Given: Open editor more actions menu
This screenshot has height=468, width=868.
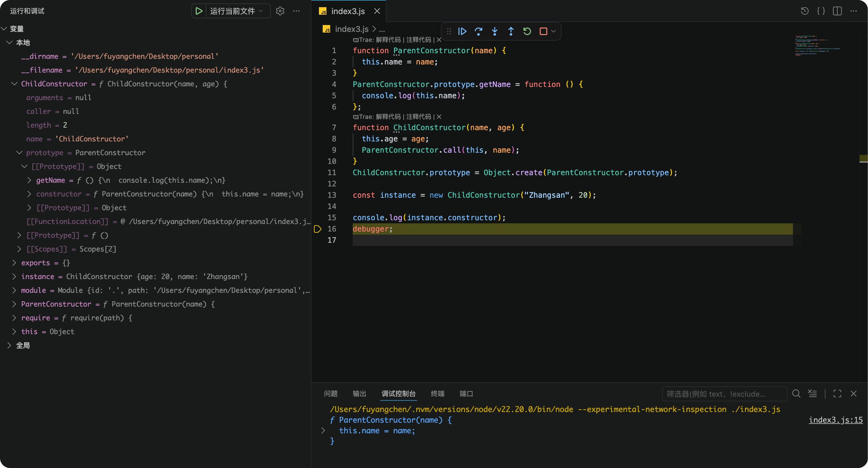Looking at the screenshot, I should (x=854, y=11).
